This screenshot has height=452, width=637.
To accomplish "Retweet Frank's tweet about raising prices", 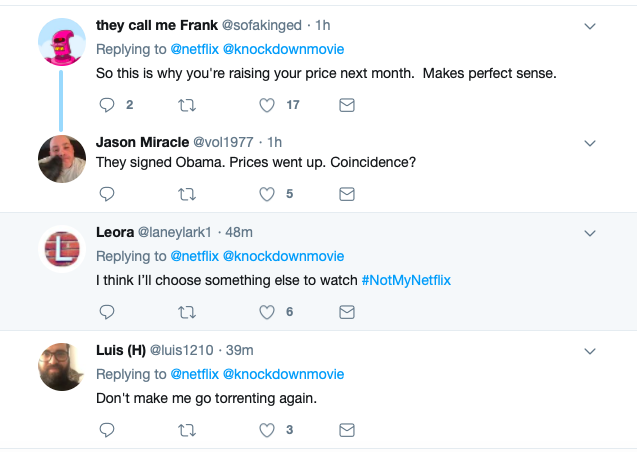I will click(x=187, y=105).
